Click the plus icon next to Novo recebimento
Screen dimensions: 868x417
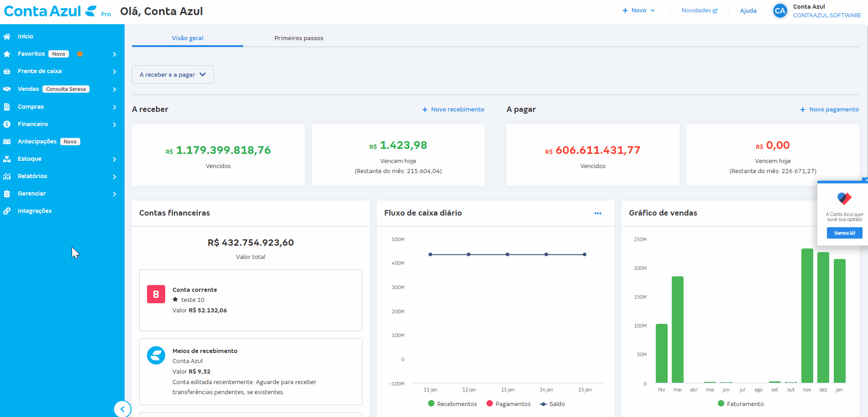click(x=424, y=110)
